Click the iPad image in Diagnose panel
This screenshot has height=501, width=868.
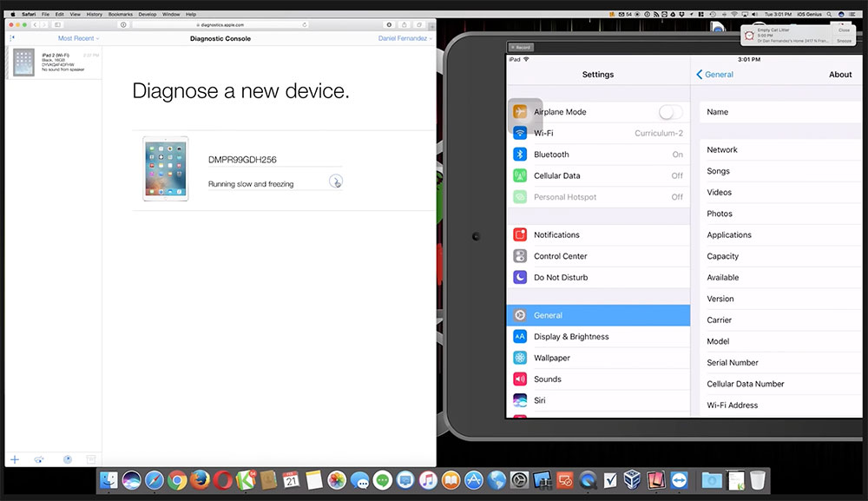166,168
